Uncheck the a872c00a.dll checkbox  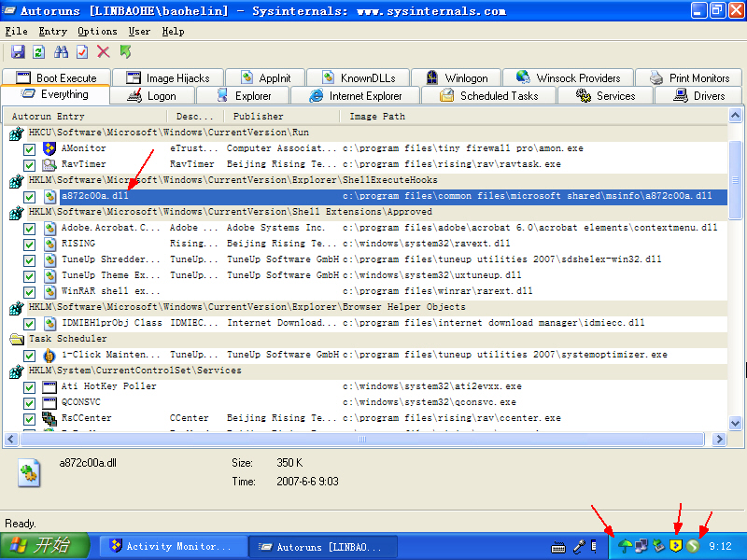point(29,197)
